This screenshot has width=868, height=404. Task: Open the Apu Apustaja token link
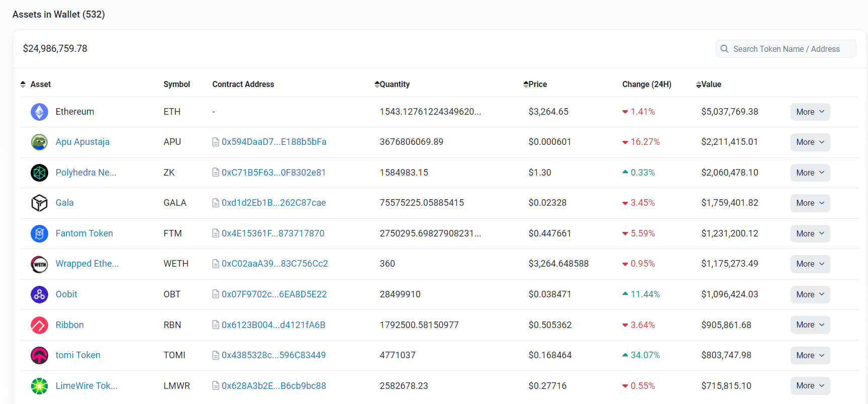click(x=82, y=142)
